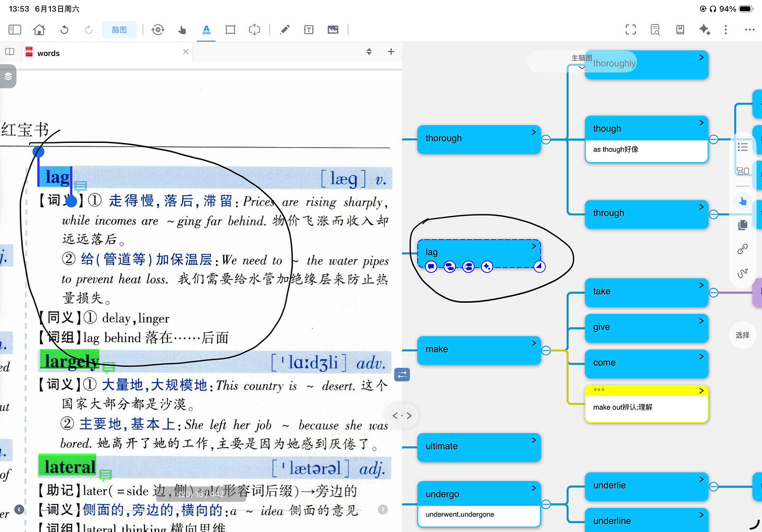Add comment to the lag node

431,267
